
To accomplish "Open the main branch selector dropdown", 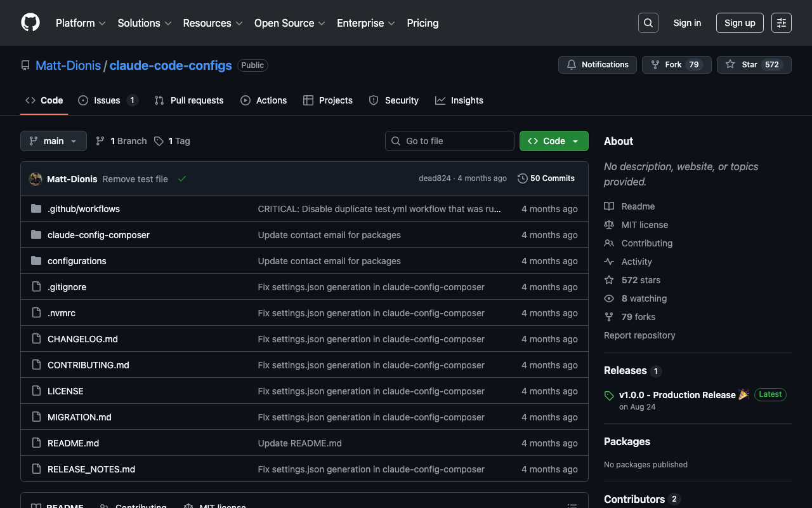I will coord(53,141).
